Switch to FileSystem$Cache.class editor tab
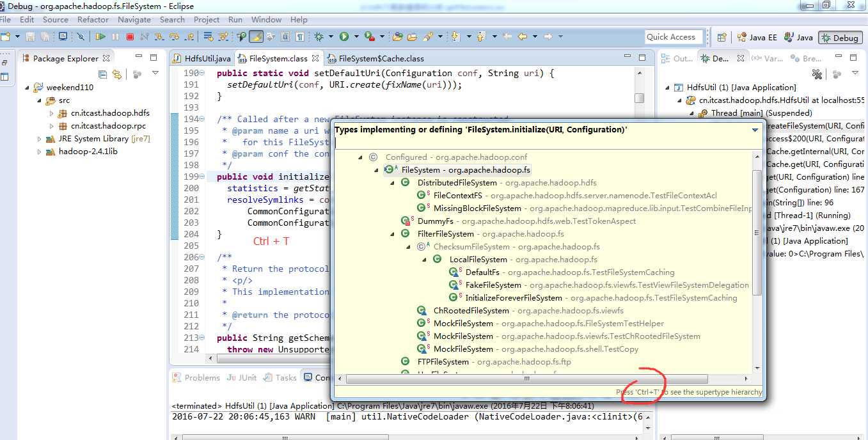868x440 pixels. click(x=375, y=58)
